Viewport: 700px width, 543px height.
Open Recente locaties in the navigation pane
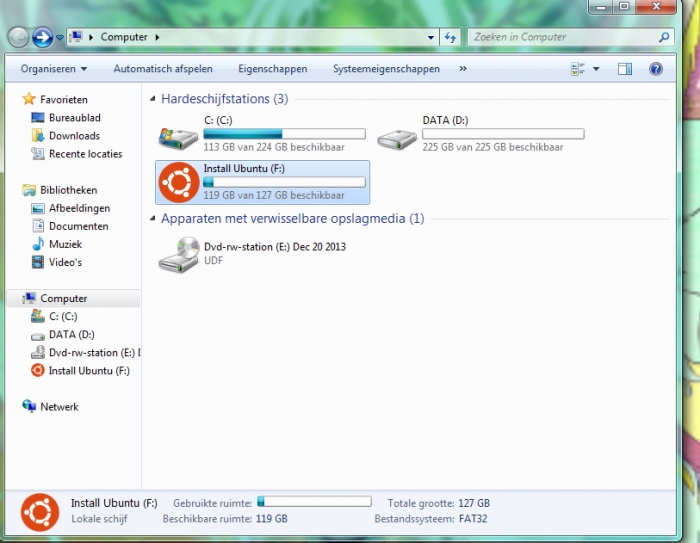(x=86, y=154)
